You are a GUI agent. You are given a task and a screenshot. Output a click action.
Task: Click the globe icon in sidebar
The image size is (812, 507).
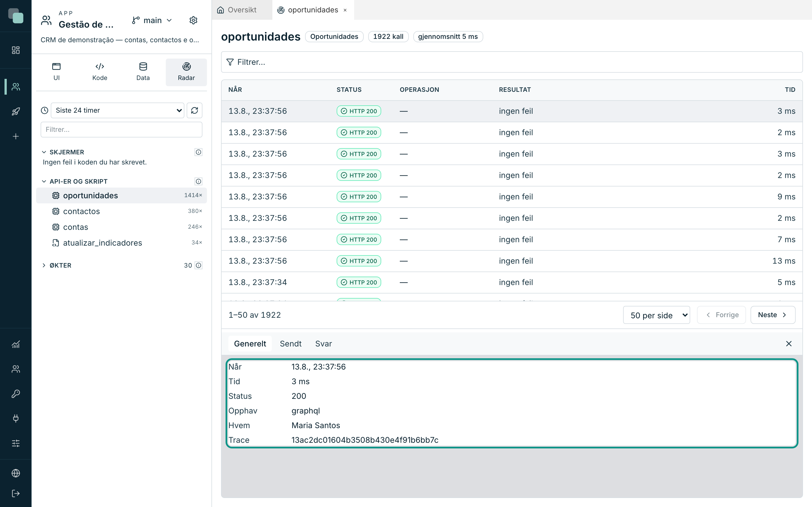pos(16,473)
